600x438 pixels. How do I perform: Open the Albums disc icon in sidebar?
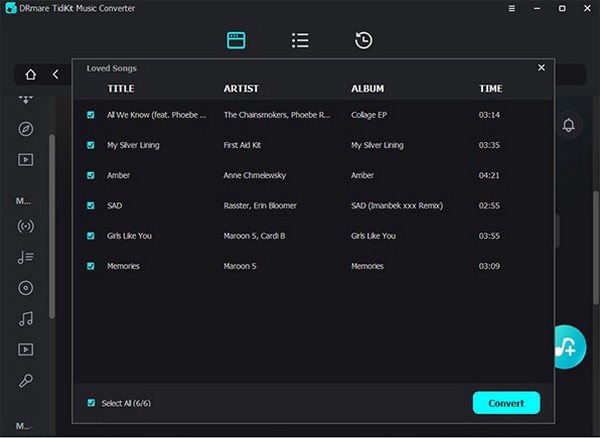26,288
